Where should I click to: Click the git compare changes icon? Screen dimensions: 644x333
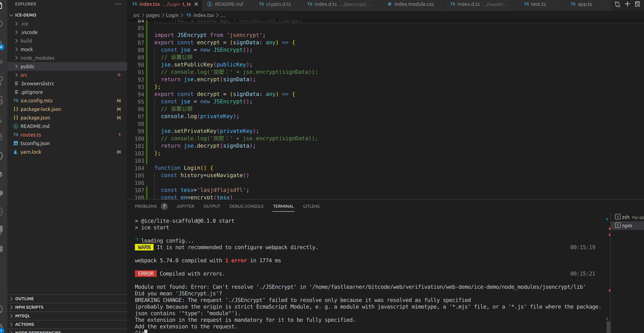point(617,4)
